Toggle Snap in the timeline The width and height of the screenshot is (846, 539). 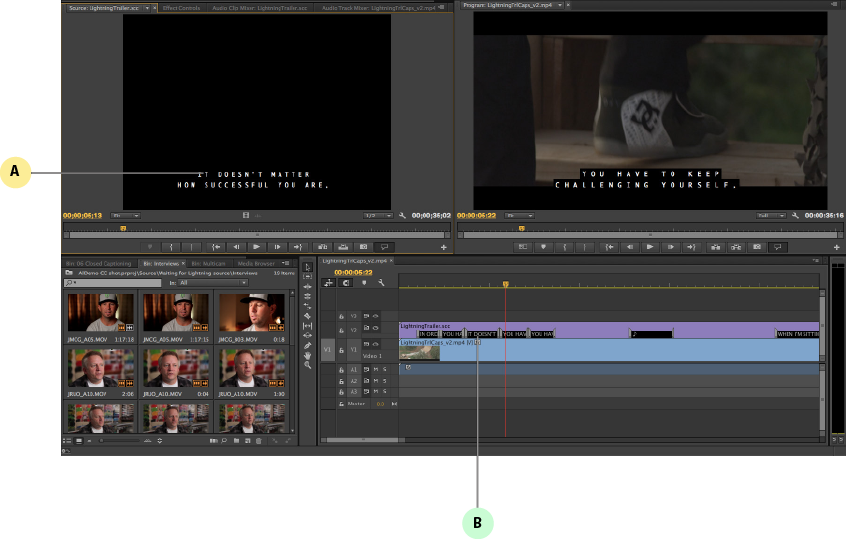(x=346, y=283)
